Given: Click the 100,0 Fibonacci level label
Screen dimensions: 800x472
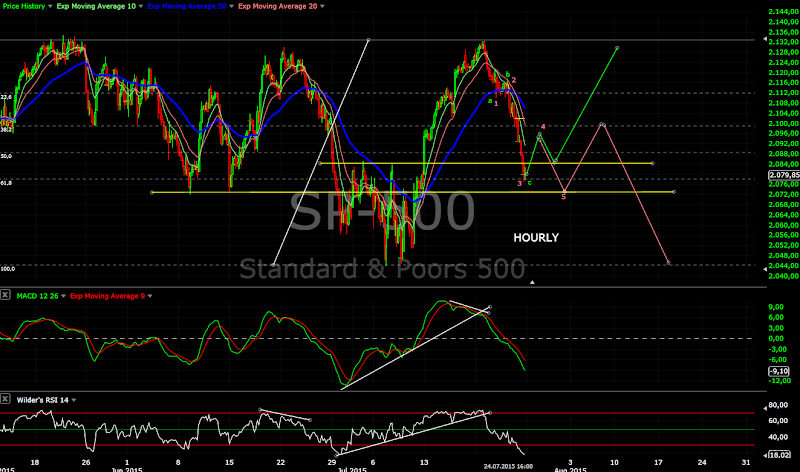Looking at the screenshot, I should (8, 269).
